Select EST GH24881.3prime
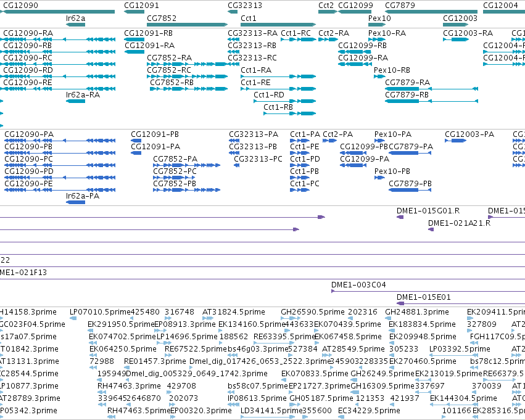Screen dimensions: 525x420 [417, 312]
